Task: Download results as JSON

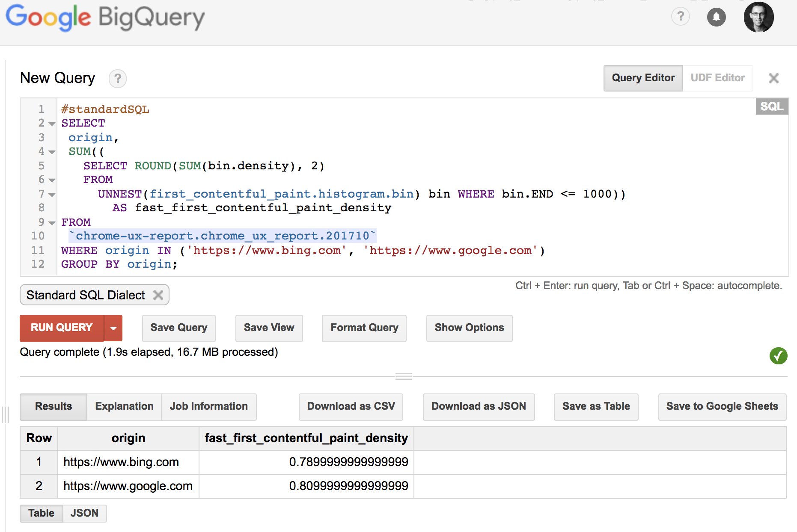Action: click(x=479, y=407)
